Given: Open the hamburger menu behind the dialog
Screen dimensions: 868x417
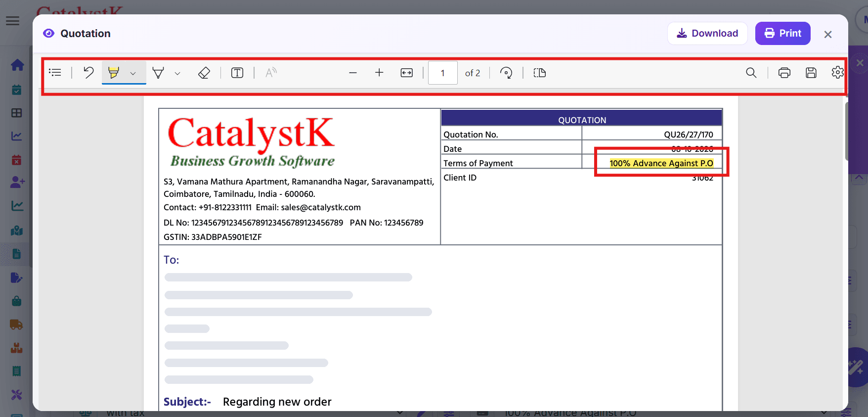Looking at the screenshot, I should 13,21.
